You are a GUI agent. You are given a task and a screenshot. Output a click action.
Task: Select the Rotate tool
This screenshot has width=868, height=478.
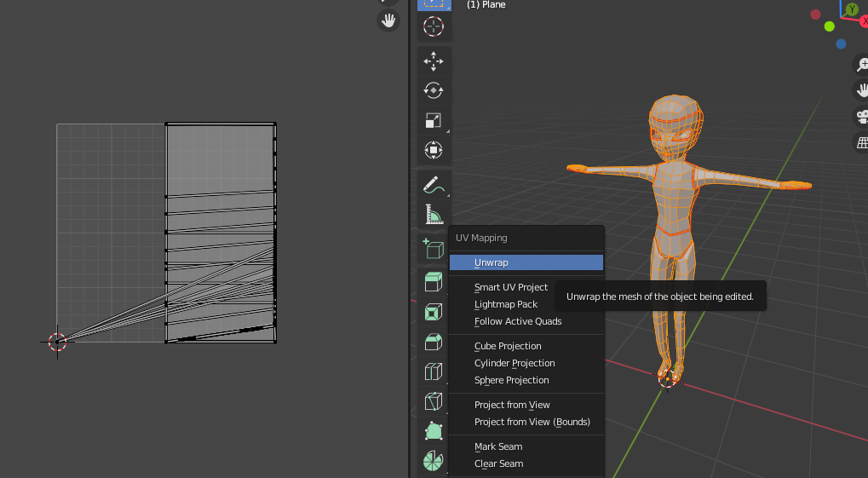(434, 90)
